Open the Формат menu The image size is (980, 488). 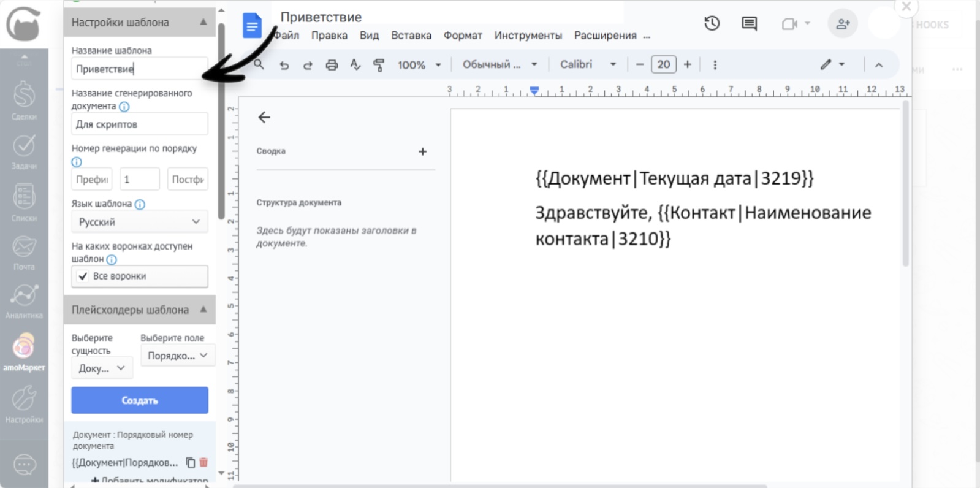[x=463, y=36]
